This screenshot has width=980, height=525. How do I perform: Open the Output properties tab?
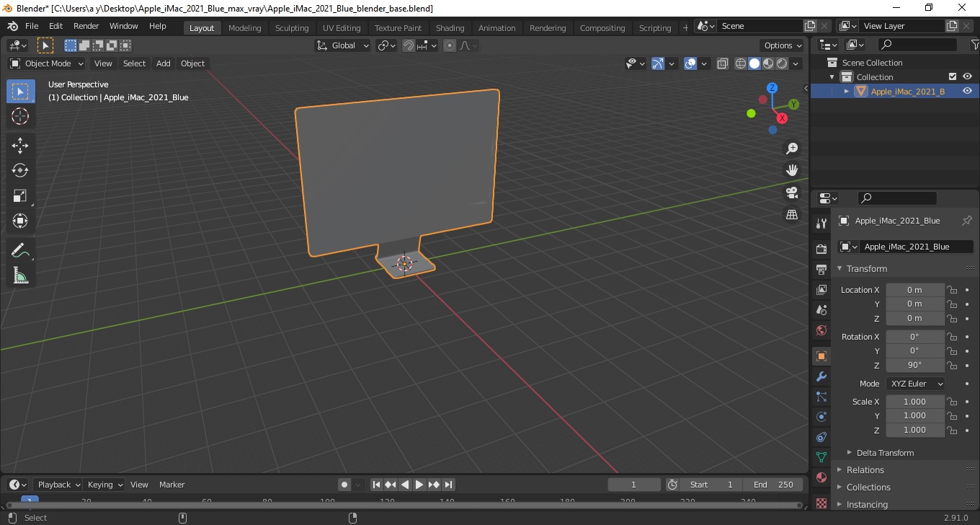click(x=821, y=270)
